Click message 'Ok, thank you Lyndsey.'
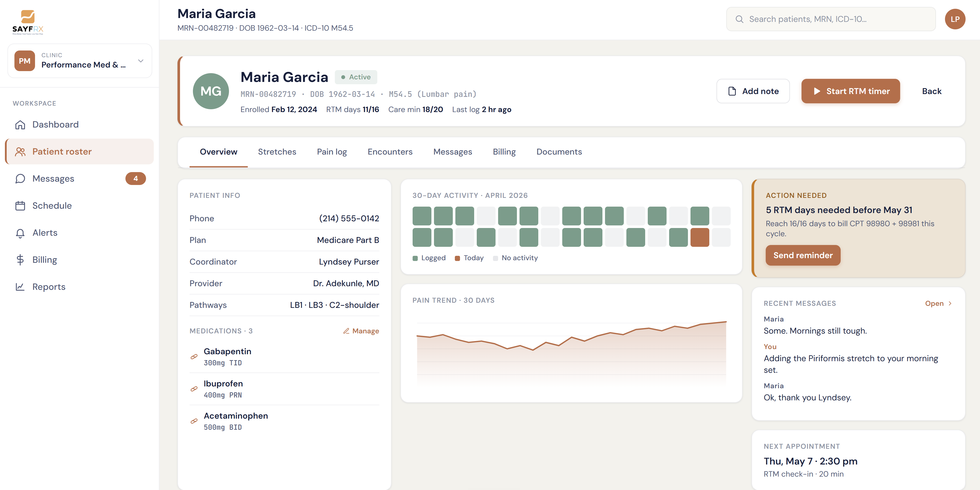The width and height of the screenshot is (980, 490). pyautogui.click(x=807, y=398)
